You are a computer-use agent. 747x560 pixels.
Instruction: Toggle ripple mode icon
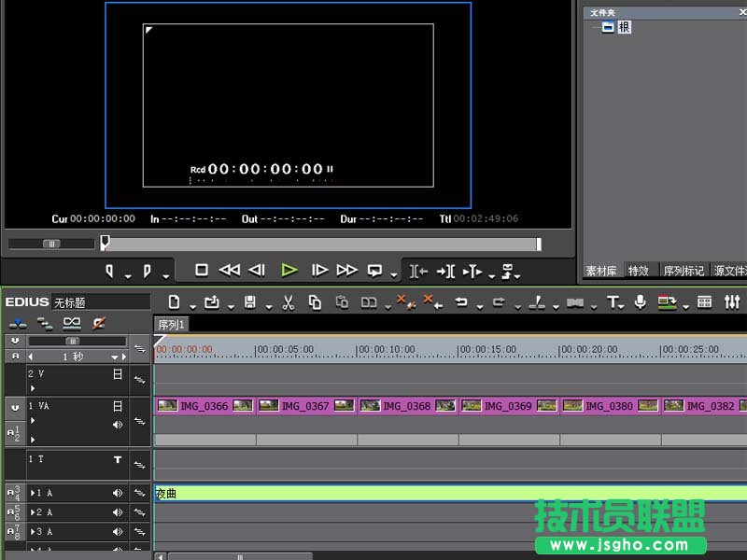[45, 324]
